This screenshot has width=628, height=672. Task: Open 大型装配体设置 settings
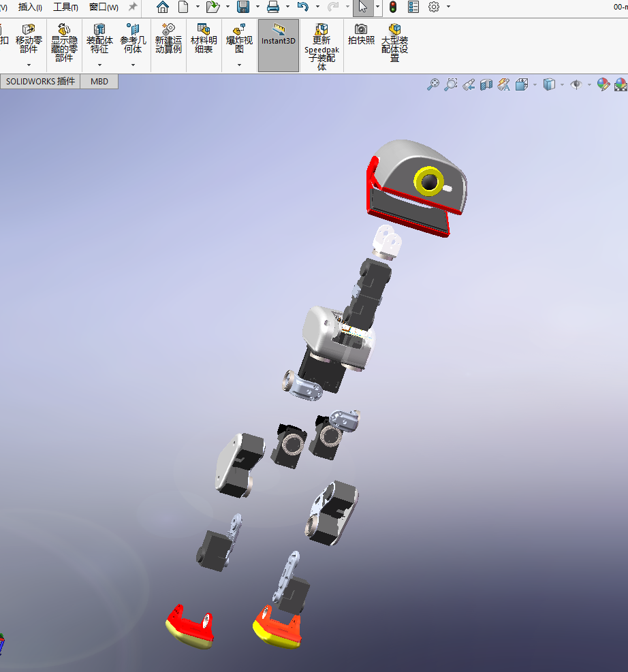(394, 42)
